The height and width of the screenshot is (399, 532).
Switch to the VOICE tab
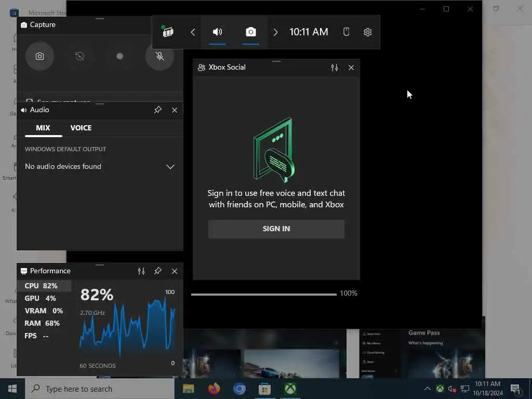tap(81, 128)
